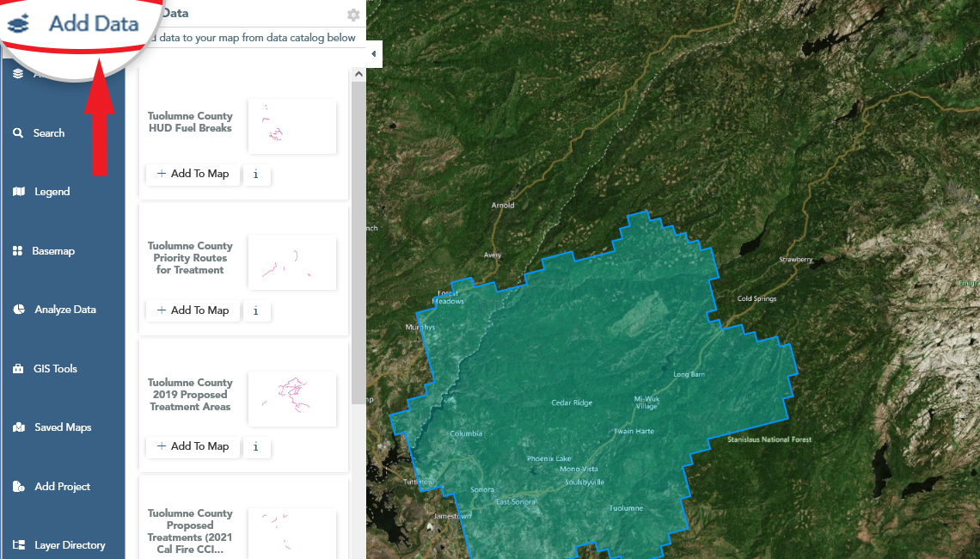Show info for 2019 Proposed Treatment Areas

[255, 446]
